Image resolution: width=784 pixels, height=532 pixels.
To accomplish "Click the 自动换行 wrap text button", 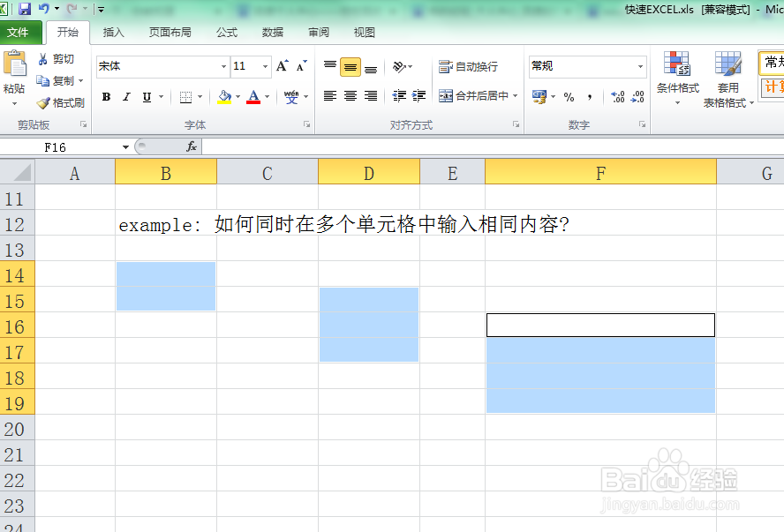I will click(x=468, y=66).
